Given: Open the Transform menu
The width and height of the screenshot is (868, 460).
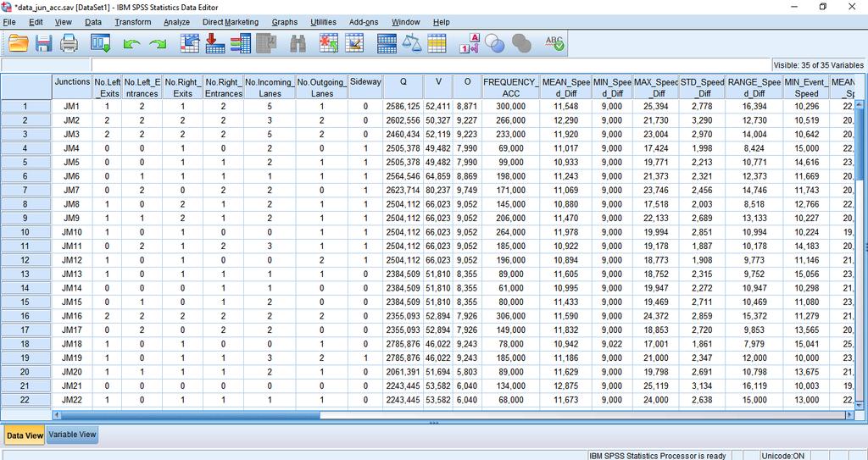Looking at the screenshot, I should click(133, 22).
